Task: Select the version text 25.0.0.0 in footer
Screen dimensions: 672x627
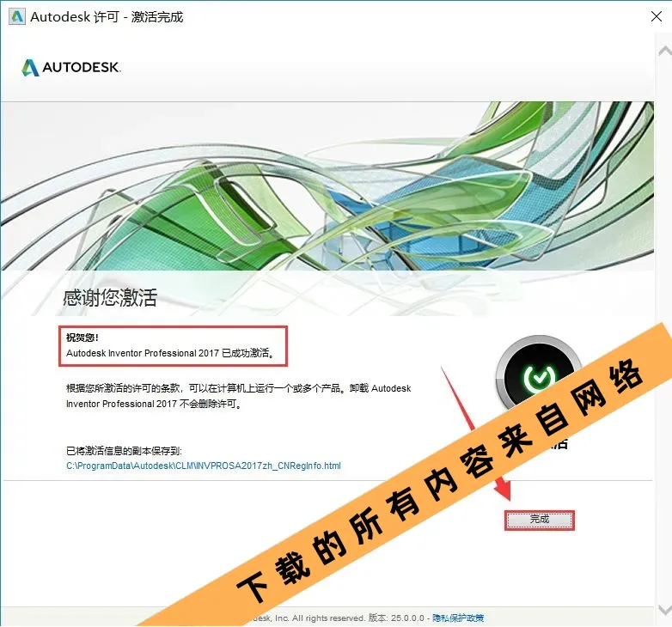Action: 407,618
